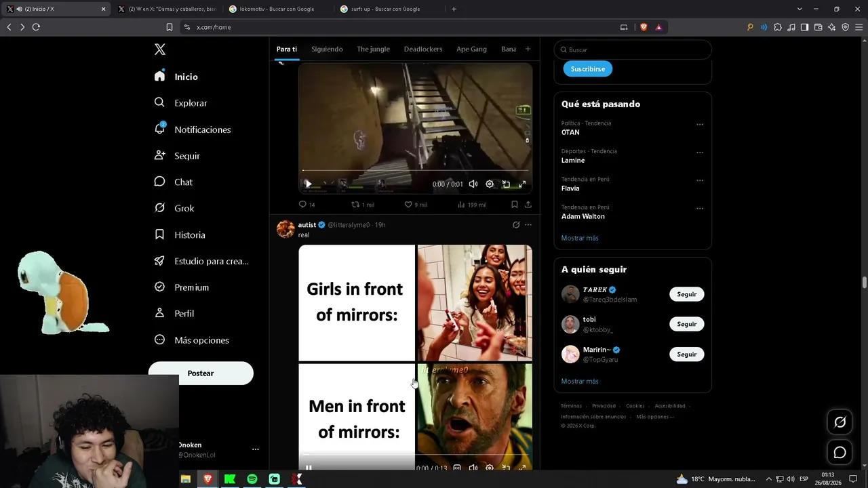This screenshot has height=488, width=868.
Task: Toggle picture-in-picture on the staircase video
Action: click(506, 184)
